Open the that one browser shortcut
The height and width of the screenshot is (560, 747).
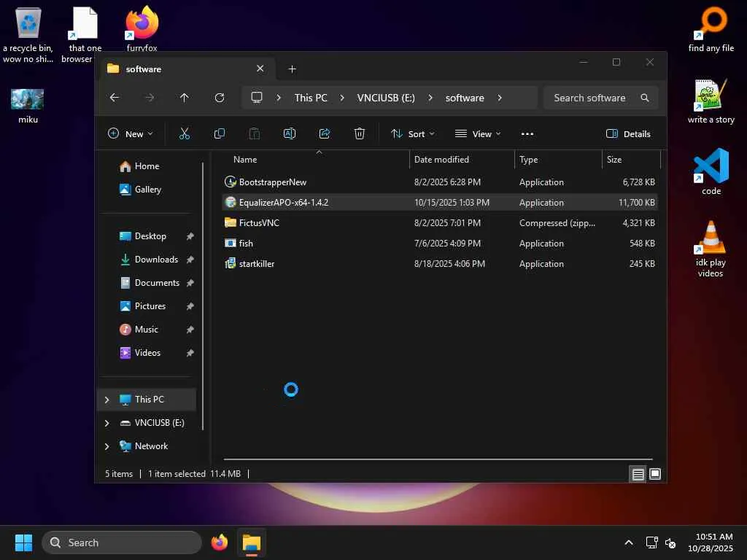[x=84, y=35]
